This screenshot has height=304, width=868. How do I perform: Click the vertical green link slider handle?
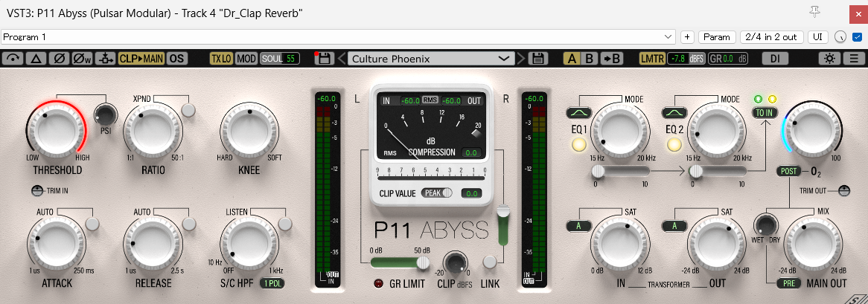pyautogui.click(x=503, y=212)
